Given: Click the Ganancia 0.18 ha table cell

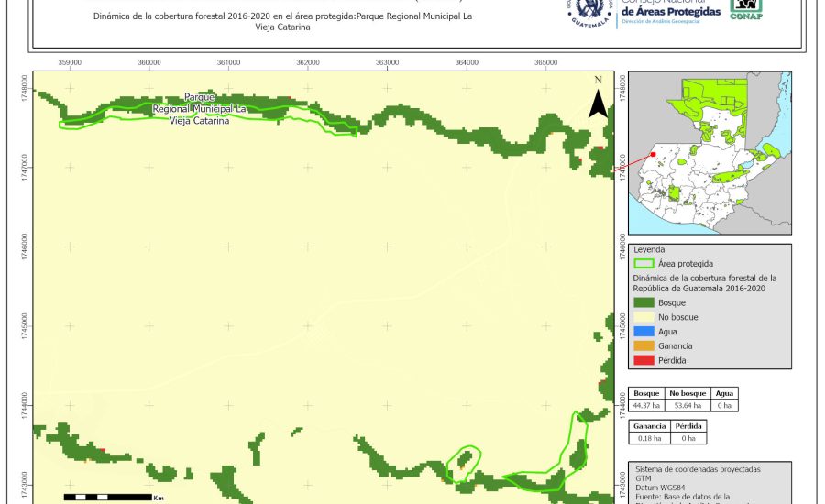Looking at the screenshot, I should [647, 438].
